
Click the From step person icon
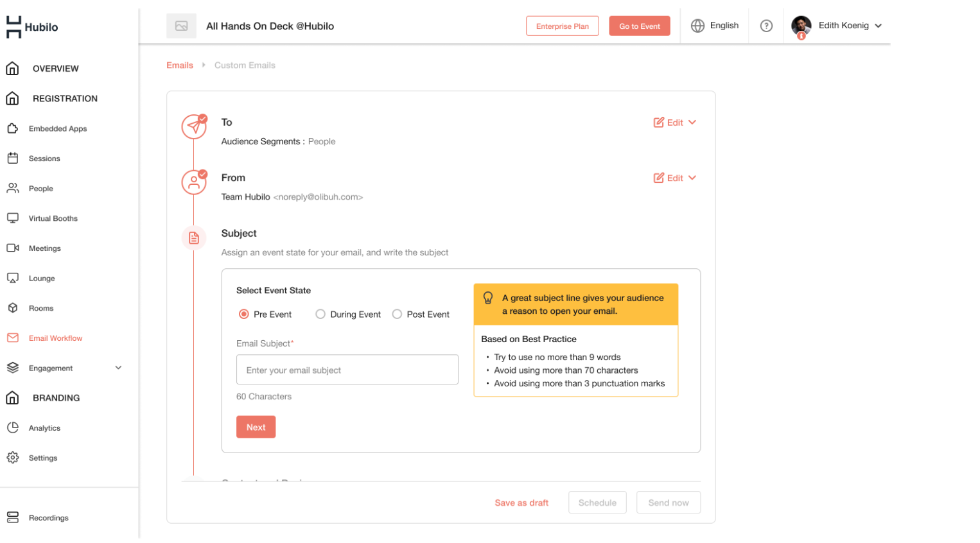pyautogui.click(x=194, y=182)
